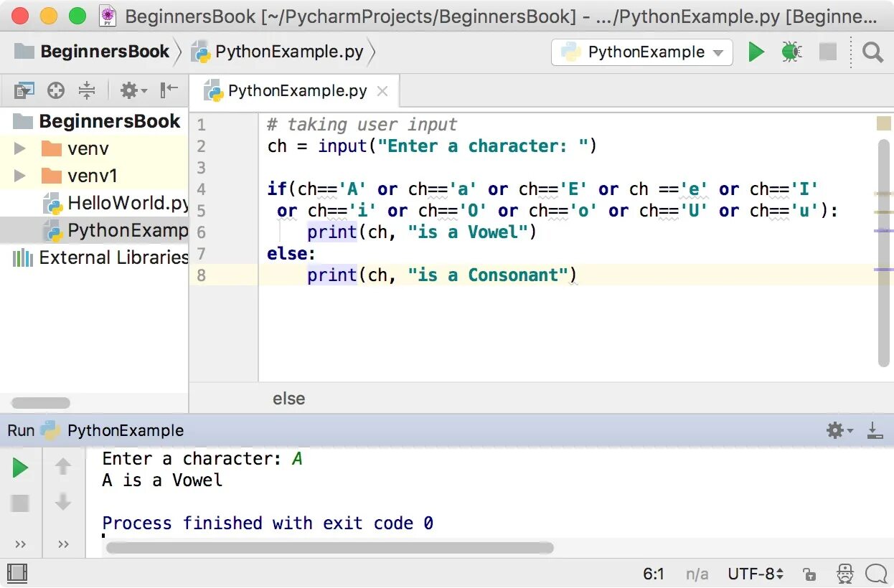Click BeginnersBook breadcrumb in navigation bar
This screenshot has height=588, width=894.
point(92,52)
